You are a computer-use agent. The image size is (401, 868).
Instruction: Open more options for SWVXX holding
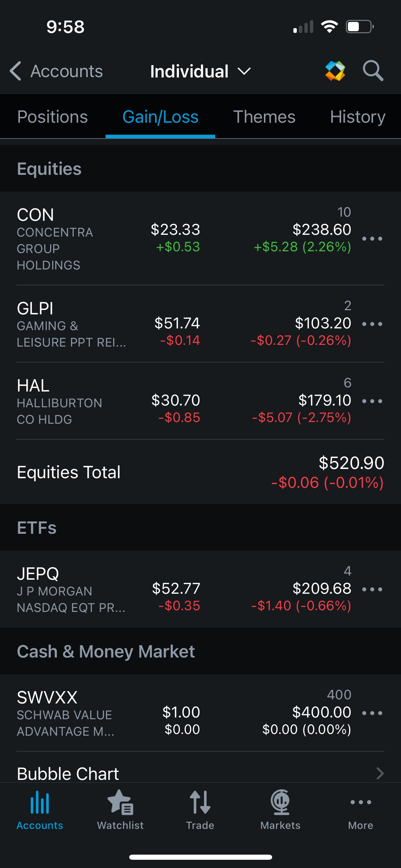(372, 713)
